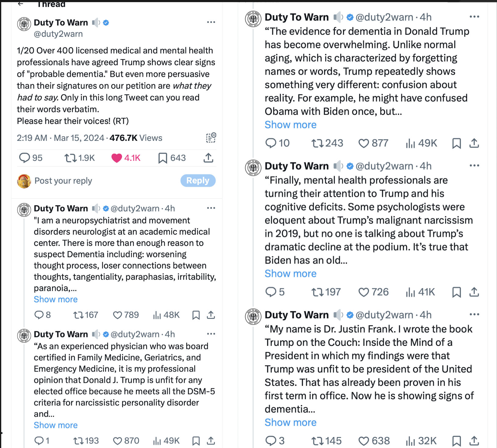Repost the main tweet with 1.9K reposts
The height and width of the screenshot is (448, 497).
(x=70, y=158)
